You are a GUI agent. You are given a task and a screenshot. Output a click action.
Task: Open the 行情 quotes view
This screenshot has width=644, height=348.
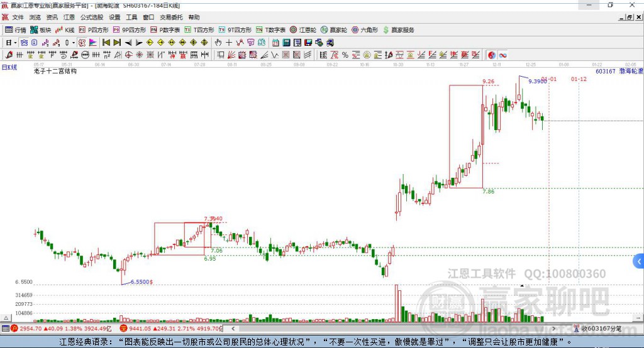coord(16,30)
